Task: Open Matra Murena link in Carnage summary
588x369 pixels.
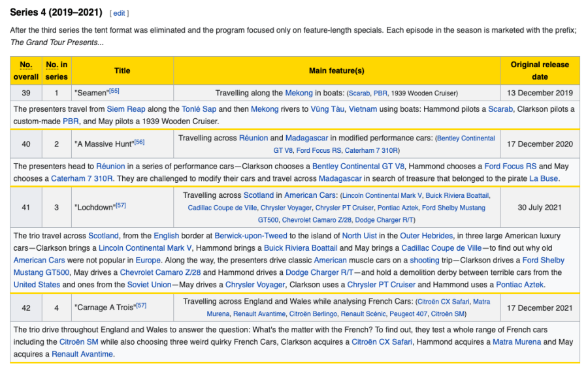Action: (516, 342)
